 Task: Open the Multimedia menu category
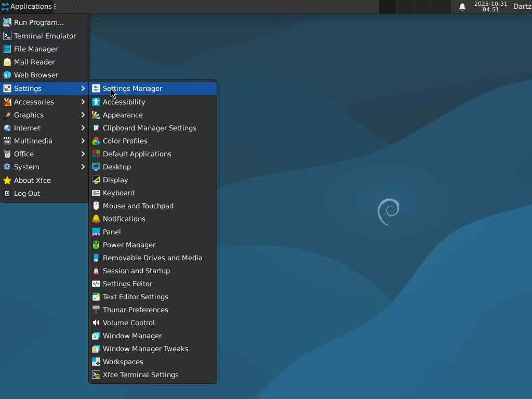coord(45,141)
